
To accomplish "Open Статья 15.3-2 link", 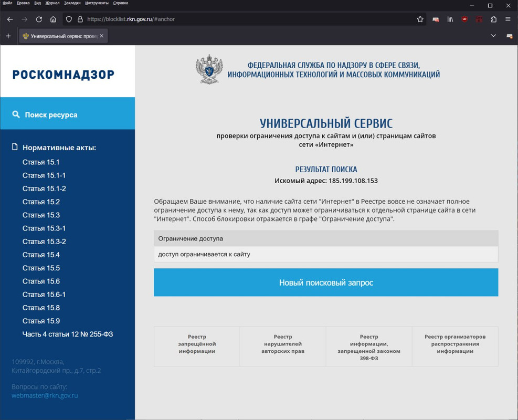I will (x=44, y=241).
